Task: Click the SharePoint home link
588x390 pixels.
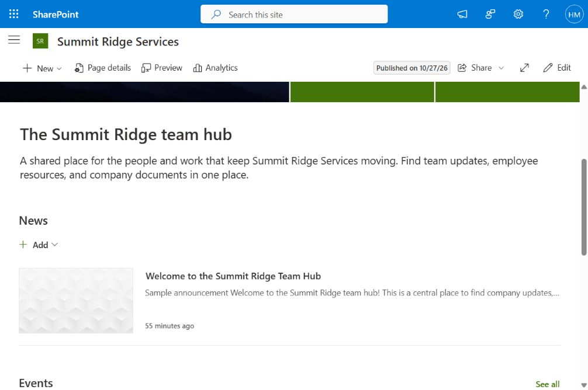Action: point(56,14)
